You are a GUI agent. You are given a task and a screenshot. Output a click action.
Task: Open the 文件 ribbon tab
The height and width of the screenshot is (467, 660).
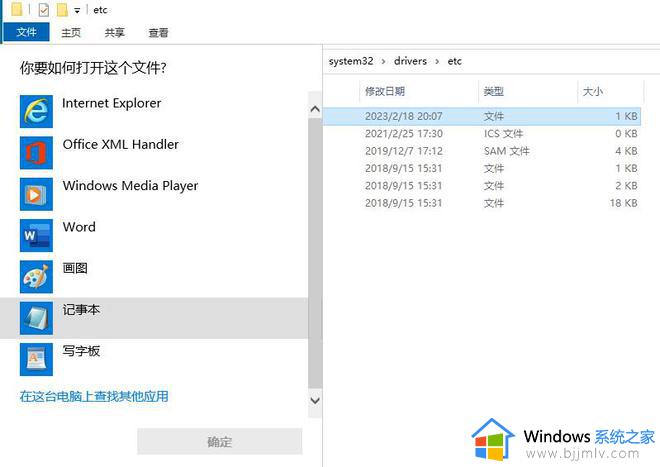click(x=27, y=32)
